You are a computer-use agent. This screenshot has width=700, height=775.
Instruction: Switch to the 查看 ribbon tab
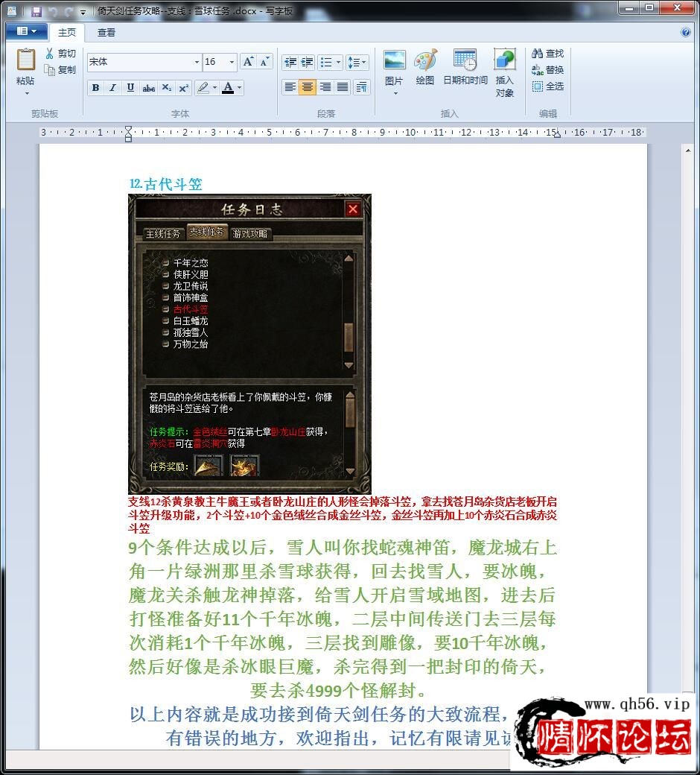pyautogui.click(x=106, y=33)
